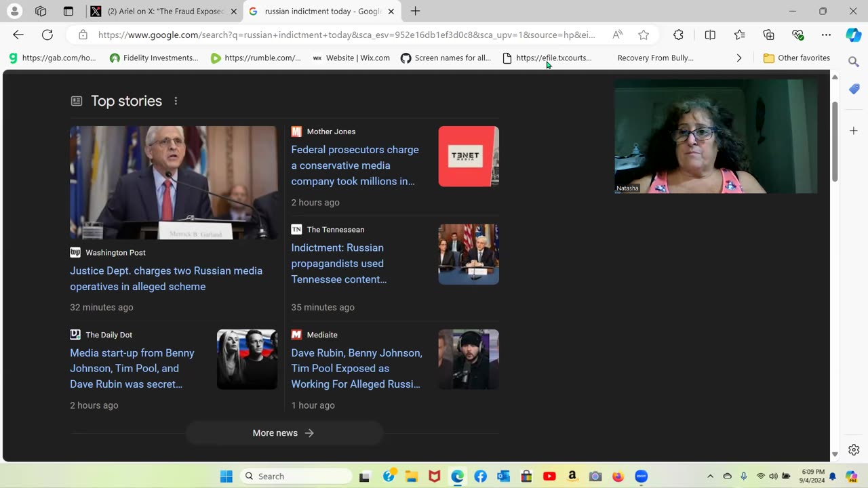Open the sidebar Shopping tag icon

(x=854, y=89)
